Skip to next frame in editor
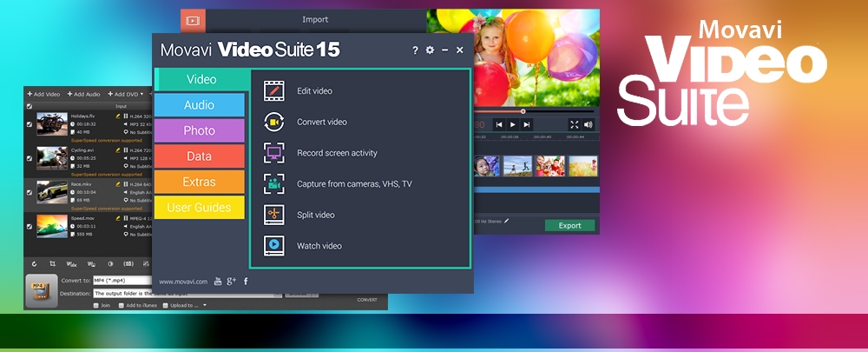Screen dimensions: 868x352 point(527,125)
